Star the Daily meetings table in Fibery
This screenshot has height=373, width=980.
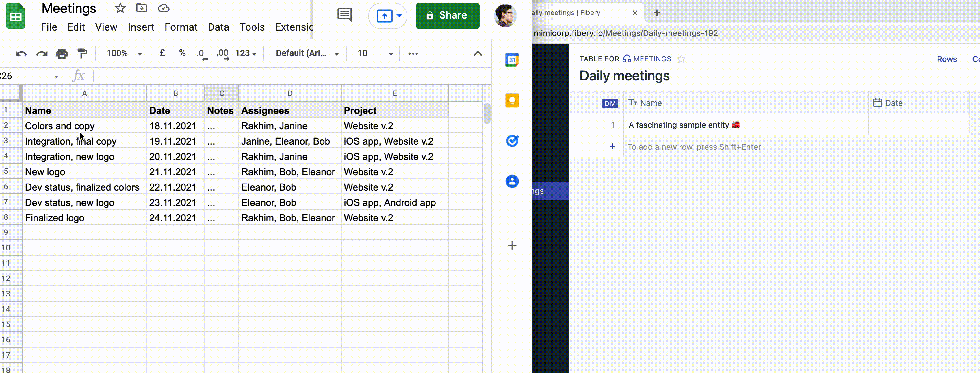(x=681, y=59)
